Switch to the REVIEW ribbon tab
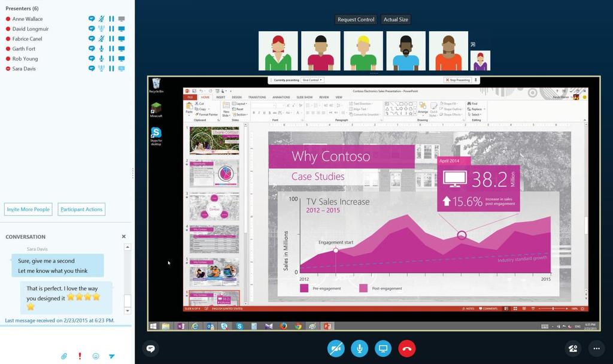The height and width of the screenshot is (364, 613). coord(324,97)
